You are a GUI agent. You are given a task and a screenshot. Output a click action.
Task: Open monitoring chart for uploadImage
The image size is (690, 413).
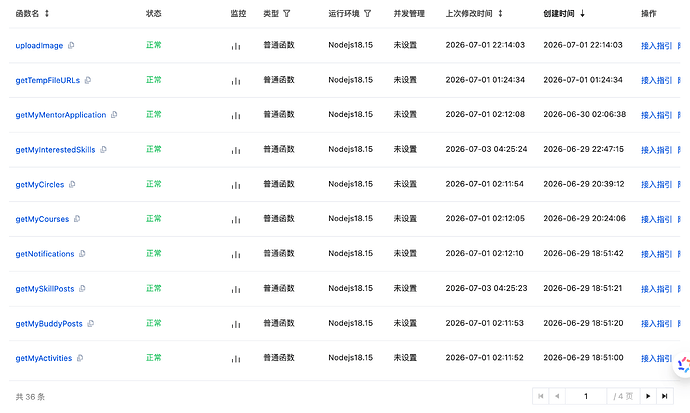tap(236, 46)
